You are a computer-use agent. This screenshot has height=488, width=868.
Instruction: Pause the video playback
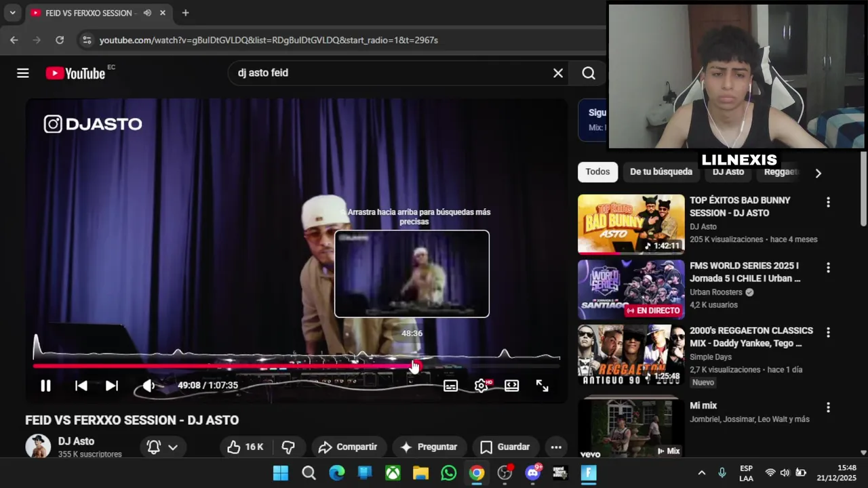[45, 386]
